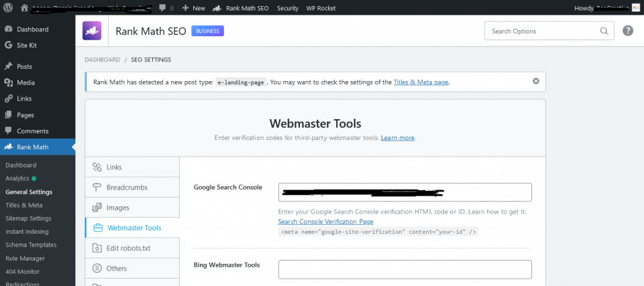Viewport: 644px width, 286px height.
Task: Open Sitemap Settings submenu item
Action: [28, 218]
